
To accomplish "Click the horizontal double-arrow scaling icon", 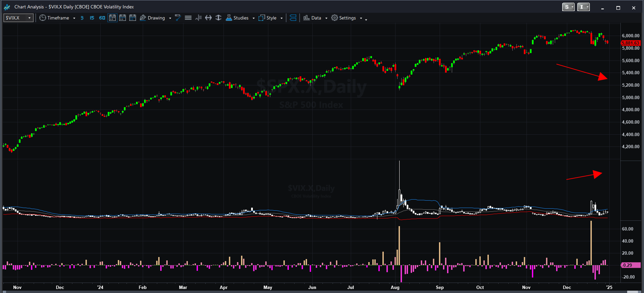I will (208, 18).
